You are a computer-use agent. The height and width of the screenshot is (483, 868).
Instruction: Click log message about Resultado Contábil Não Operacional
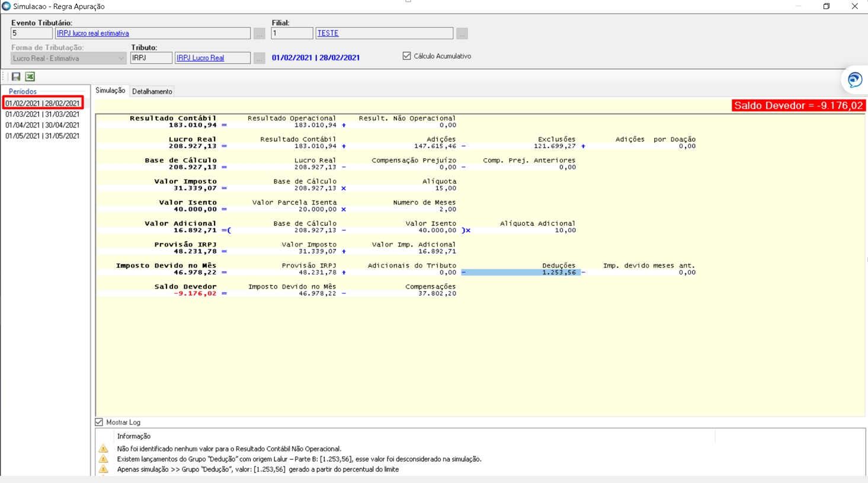coord(229,449)
